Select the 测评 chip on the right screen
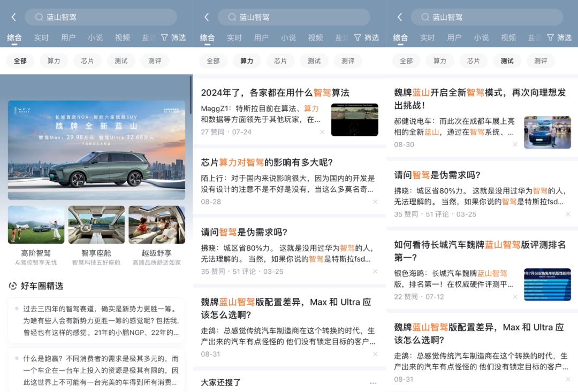The height and width of the screenshot is (392, 578). (541, 61)
